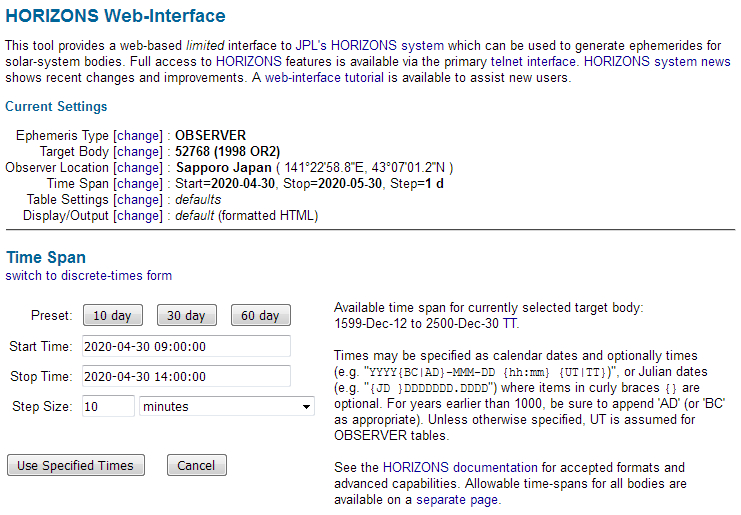Open the separate page link

[457, 500]
